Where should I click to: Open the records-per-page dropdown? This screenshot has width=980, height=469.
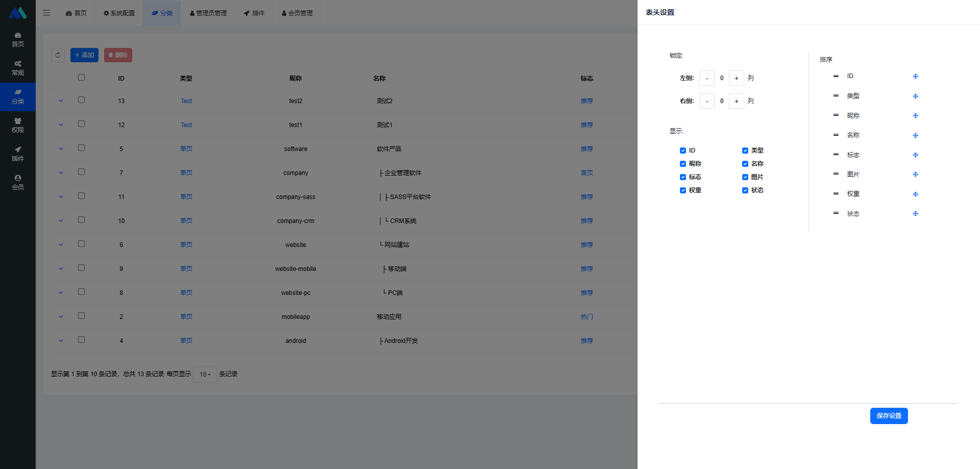coord(205,375)
